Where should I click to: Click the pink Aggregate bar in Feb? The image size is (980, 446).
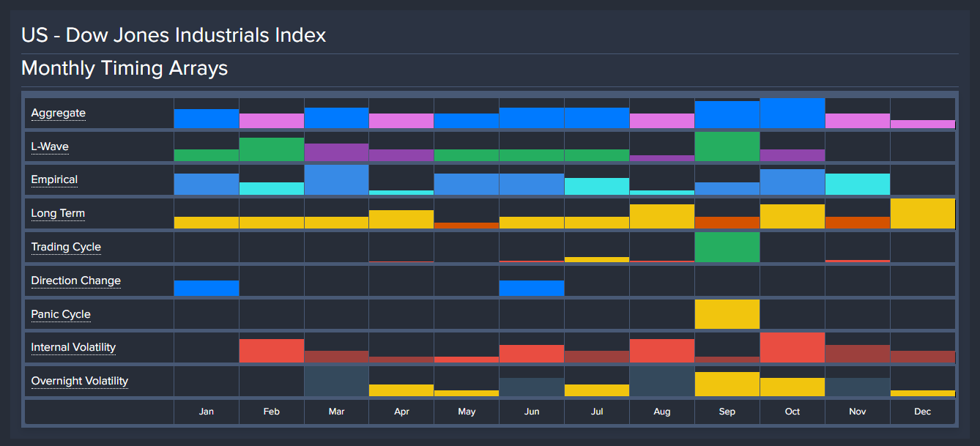pyautogui.click(x=272, y=121)
